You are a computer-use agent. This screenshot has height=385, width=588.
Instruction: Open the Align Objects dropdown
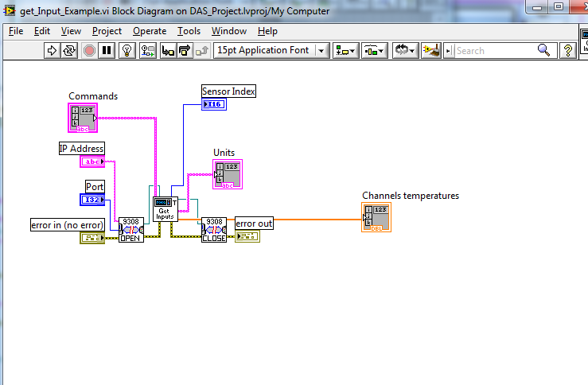point(345,50)
